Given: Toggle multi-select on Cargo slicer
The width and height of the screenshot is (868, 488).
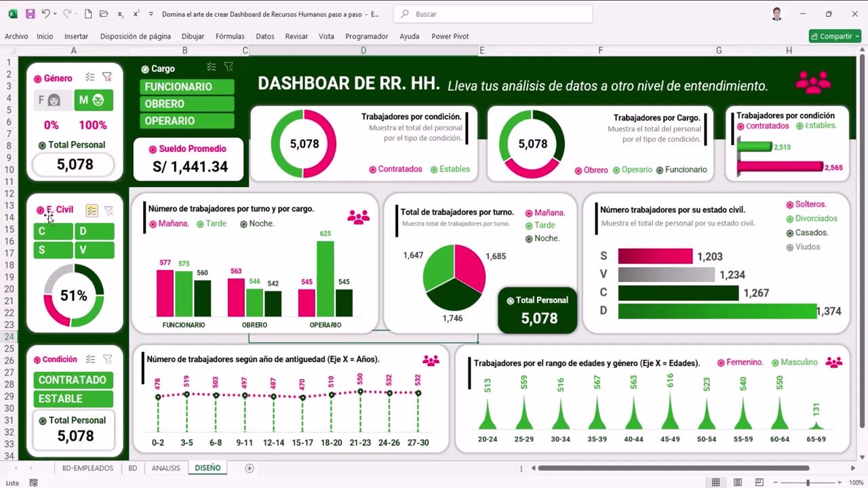Looking at the screenshot, I should click(212, 67).
